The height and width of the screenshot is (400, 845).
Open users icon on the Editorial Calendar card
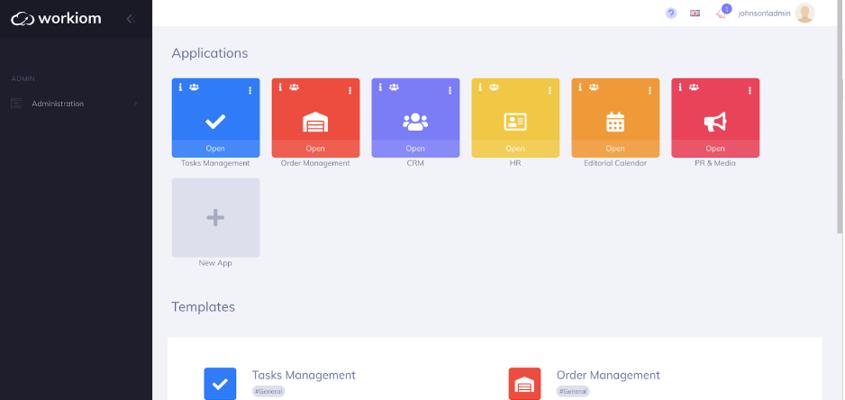pyautogui.click(x=594, y=87)
